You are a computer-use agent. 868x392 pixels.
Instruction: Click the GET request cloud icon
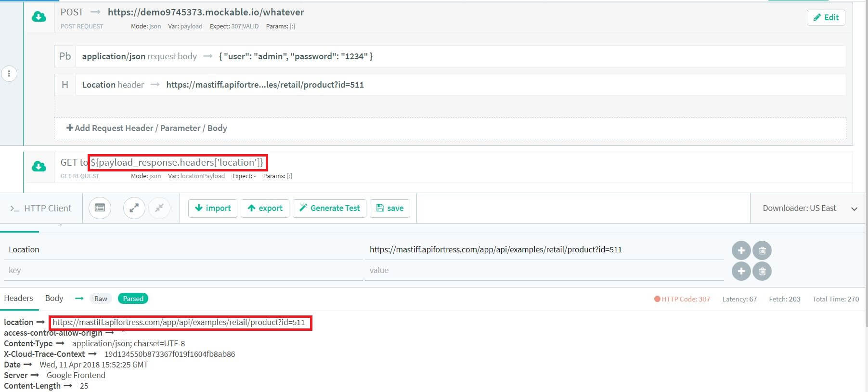(x=39, y=167)
